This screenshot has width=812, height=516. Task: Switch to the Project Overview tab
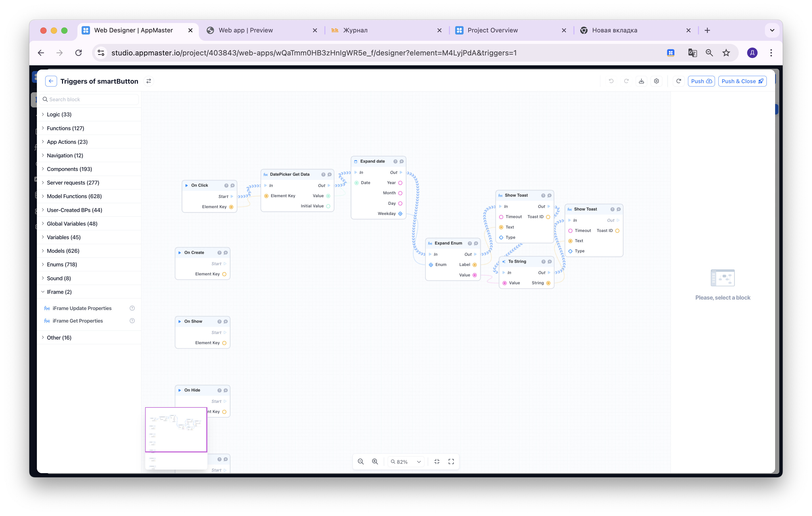tap(492, 30)
